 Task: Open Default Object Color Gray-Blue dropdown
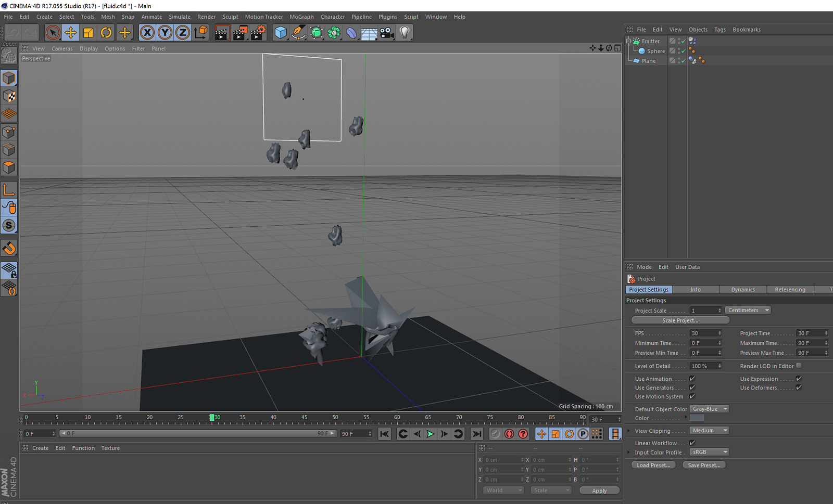pyautogui.click(x=709, y=409)
